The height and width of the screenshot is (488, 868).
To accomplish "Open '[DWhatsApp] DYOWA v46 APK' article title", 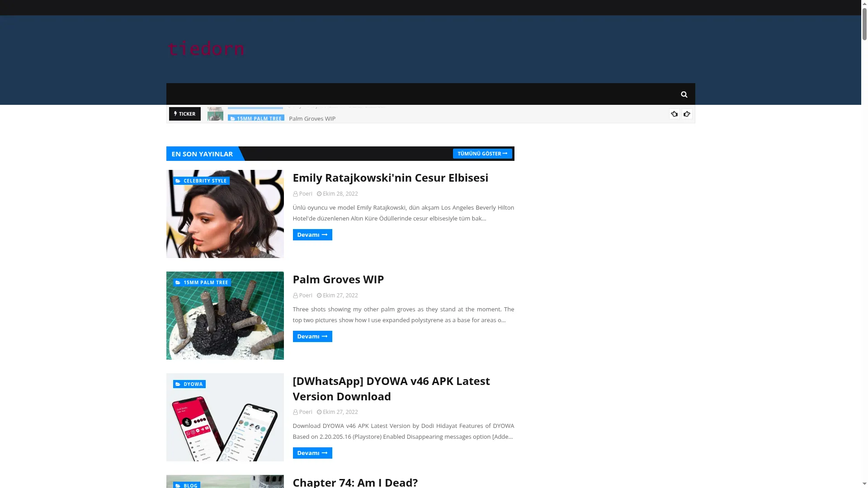I will 392,389.
